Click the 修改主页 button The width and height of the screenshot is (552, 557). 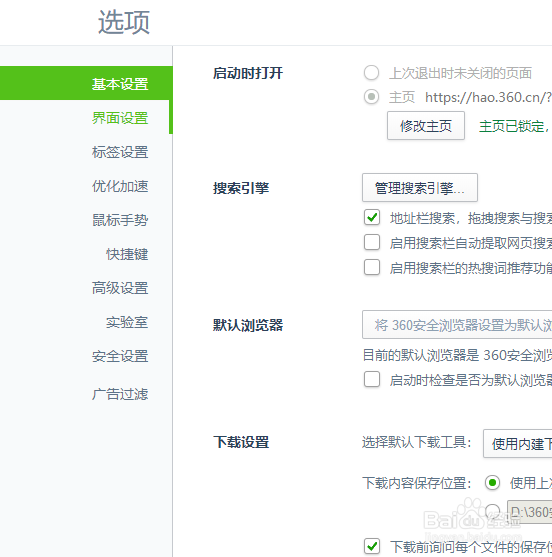point(426,126)
